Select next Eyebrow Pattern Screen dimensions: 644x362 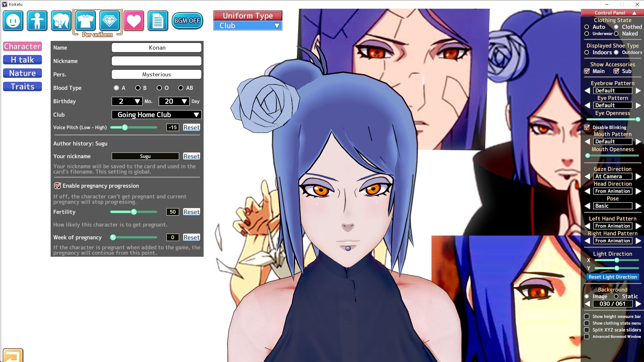pos(638,90)
